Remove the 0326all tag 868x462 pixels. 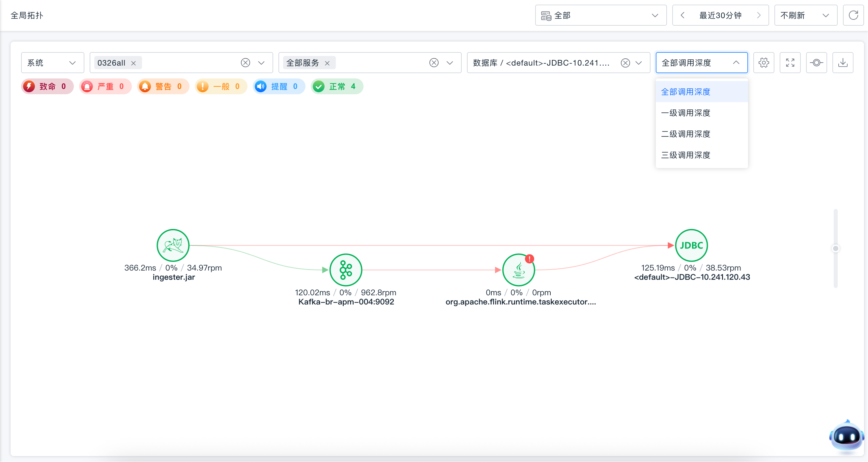pos(133,63)
